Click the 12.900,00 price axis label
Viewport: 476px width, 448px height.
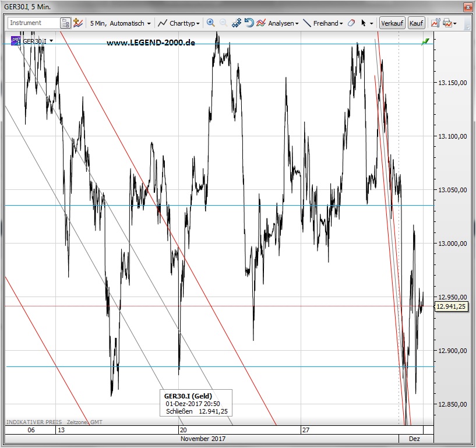click(x=452, y=351)
